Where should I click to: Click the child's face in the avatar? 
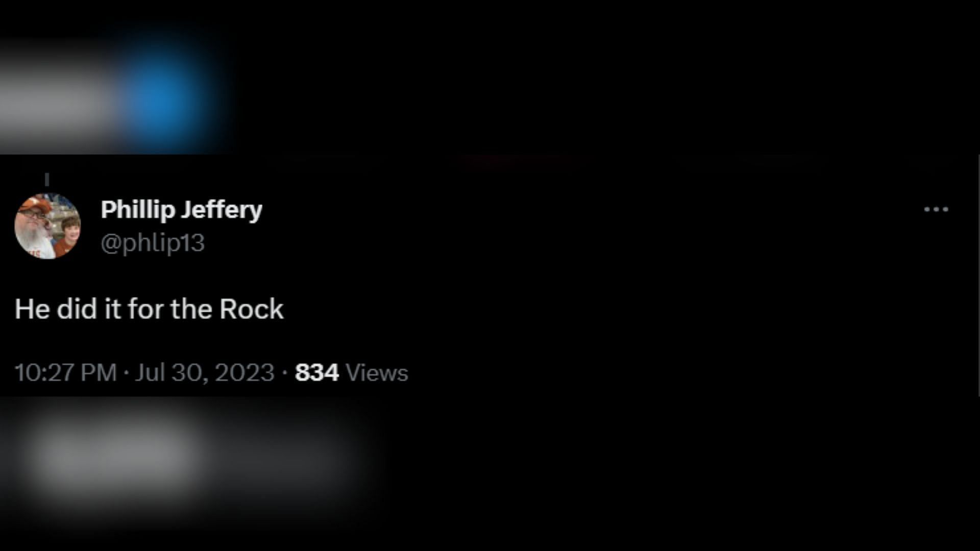coord(68,229)
